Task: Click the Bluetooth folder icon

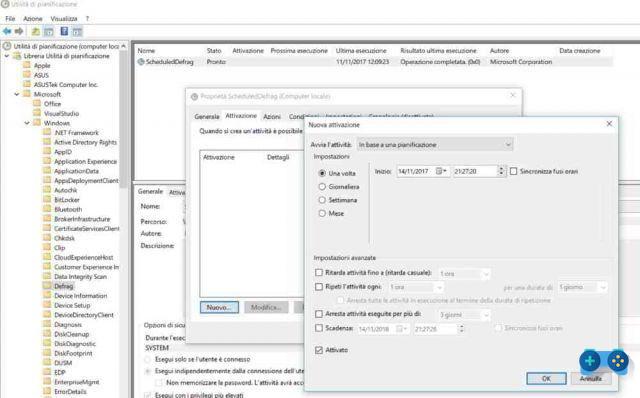Action: coord(47,209)
